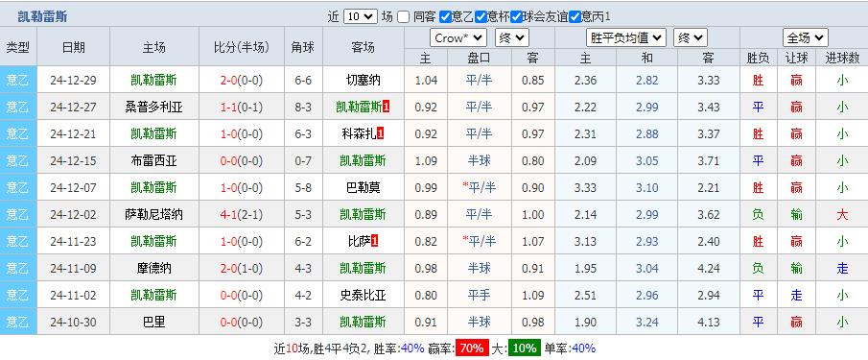Screen dimensions: 868x360
Task: Click red card badge on 24-12-27 凯勒雷斯
Action: tap(387, 107)
